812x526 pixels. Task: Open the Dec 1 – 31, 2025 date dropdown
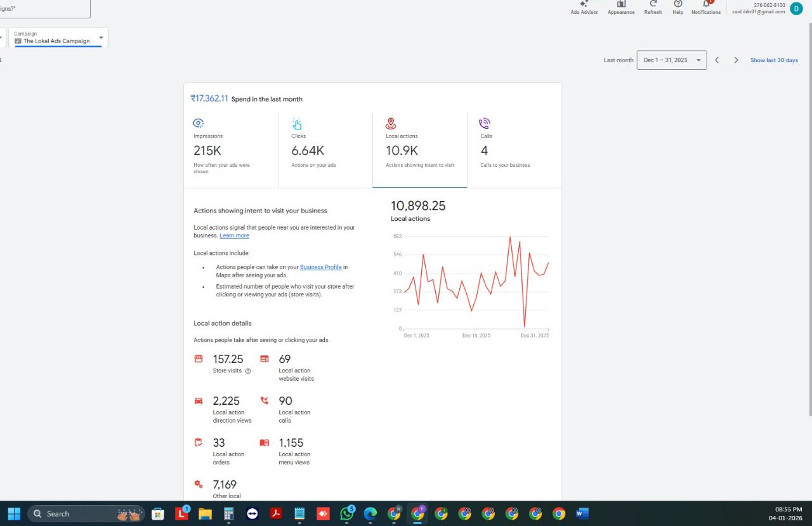pyautogui.click(x=671, y=60)
